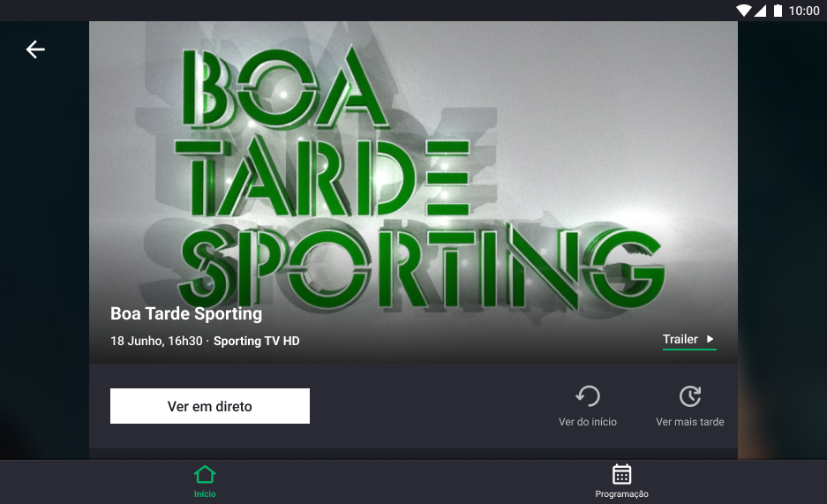Tap the circular restart arrow icon
The width and height of the screenshot is (827, 504).
point(588,396)
